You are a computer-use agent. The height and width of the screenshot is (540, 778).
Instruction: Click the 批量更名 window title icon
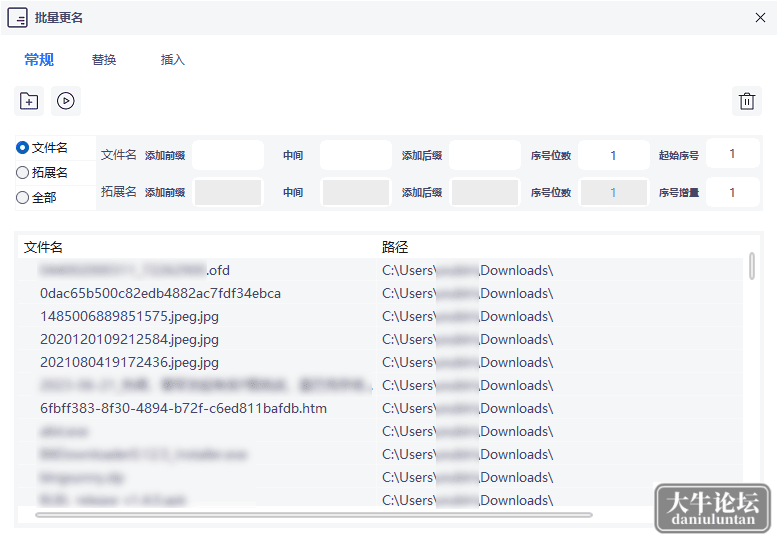pos(17,18)
